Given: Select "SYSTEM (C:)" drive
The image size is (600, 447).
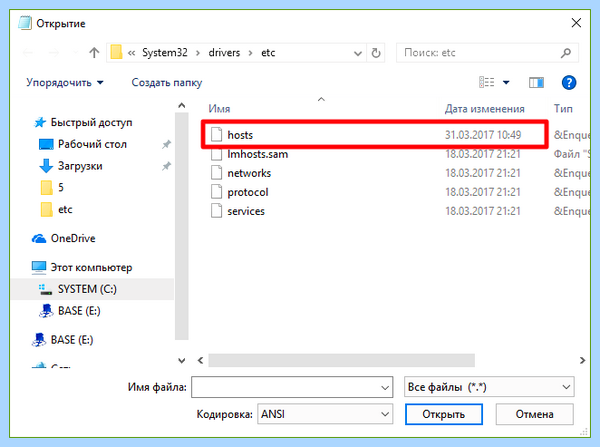Looking at the screenshot, I should (x=87, y=289).
